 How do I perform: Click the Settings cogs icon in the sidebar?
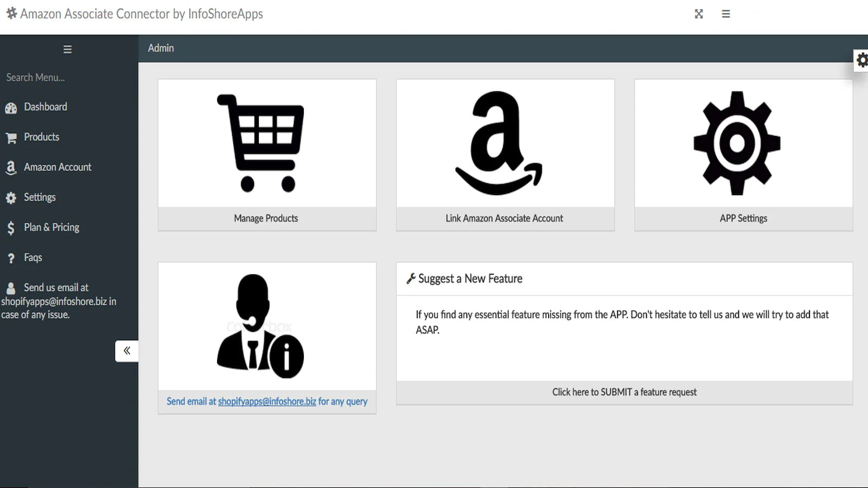tap(11, 198)
